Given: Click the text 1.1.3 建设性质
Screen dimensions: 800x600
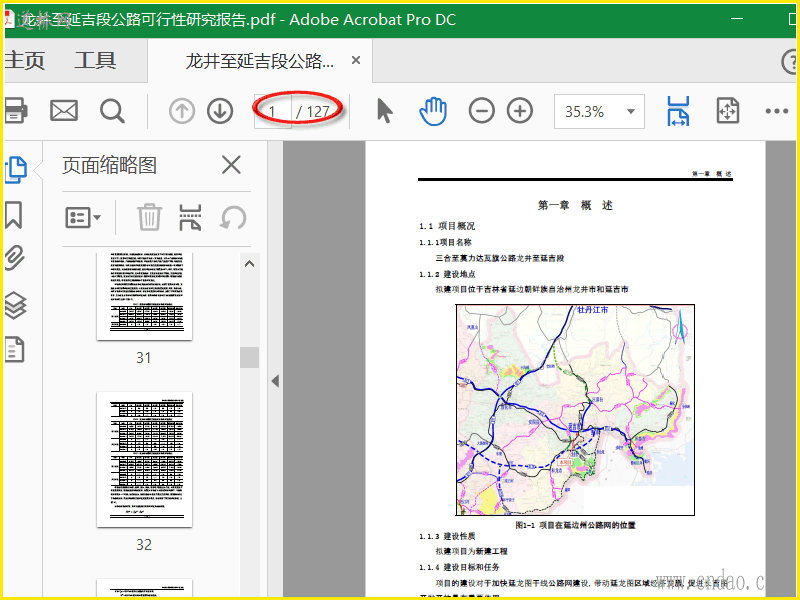Looking at the screenshot, I should [447, 536].
